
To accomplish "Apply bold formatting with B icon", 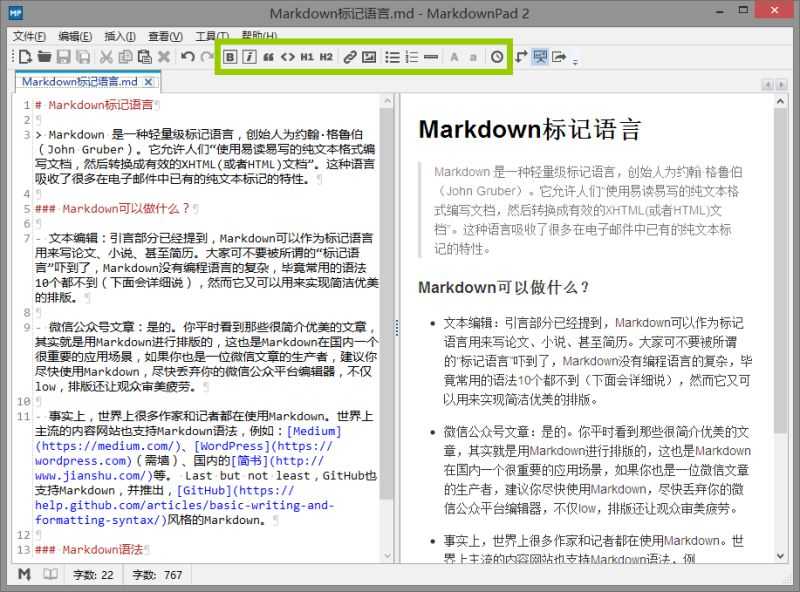I will point(230,57).
